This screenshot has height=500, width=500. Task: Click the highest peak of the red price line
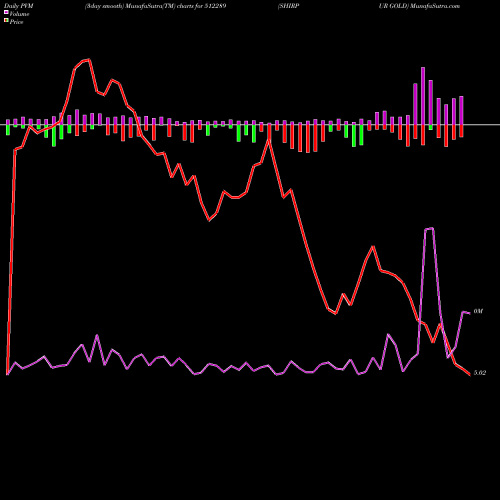89,60
